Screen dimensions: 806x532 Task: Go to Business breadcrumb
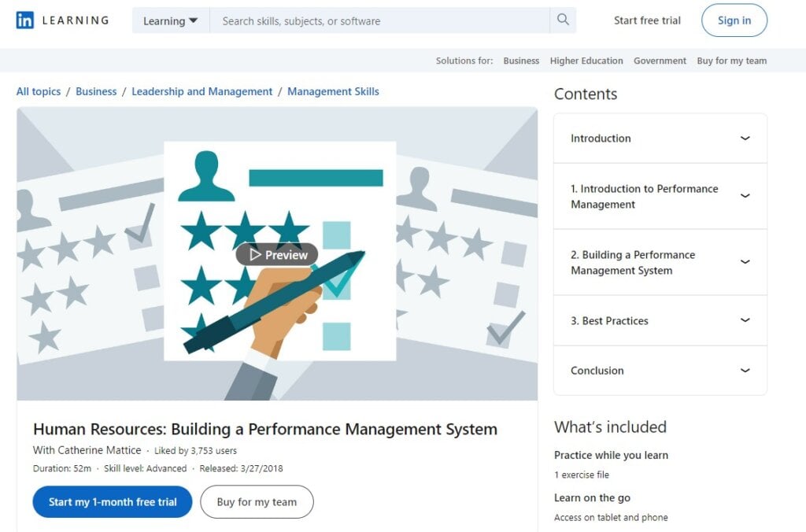[96, 91]
